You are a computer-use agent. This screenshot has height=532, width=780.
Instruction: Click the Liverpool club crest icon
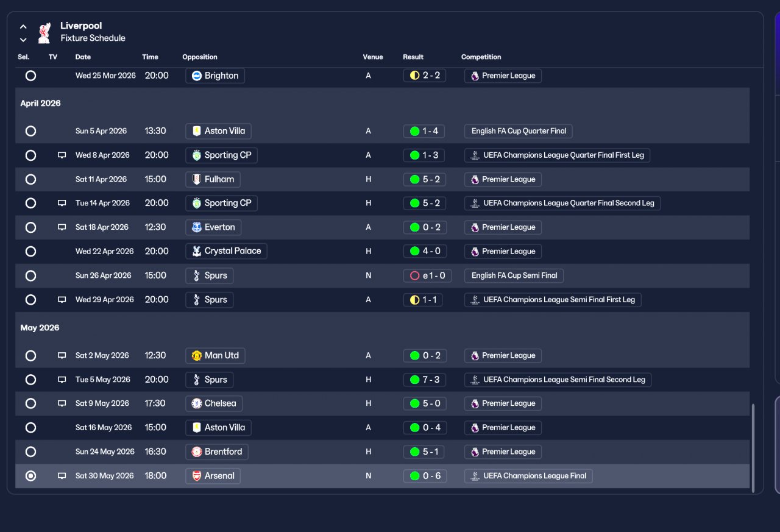pyautogui.click(x=44, y=32)
